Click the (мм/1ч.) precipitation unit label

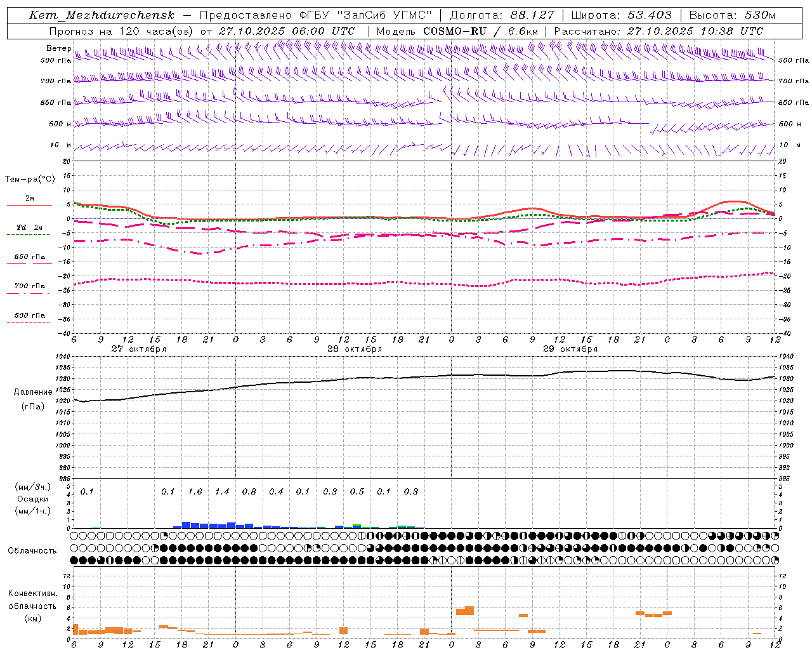point(33,511)
